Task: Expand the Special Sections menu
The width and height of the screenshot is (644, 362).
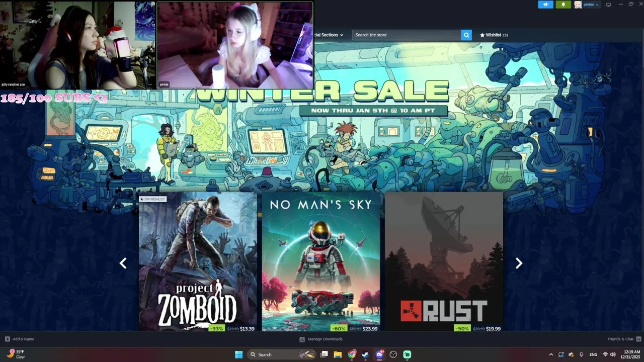Action: pos(329,35)
